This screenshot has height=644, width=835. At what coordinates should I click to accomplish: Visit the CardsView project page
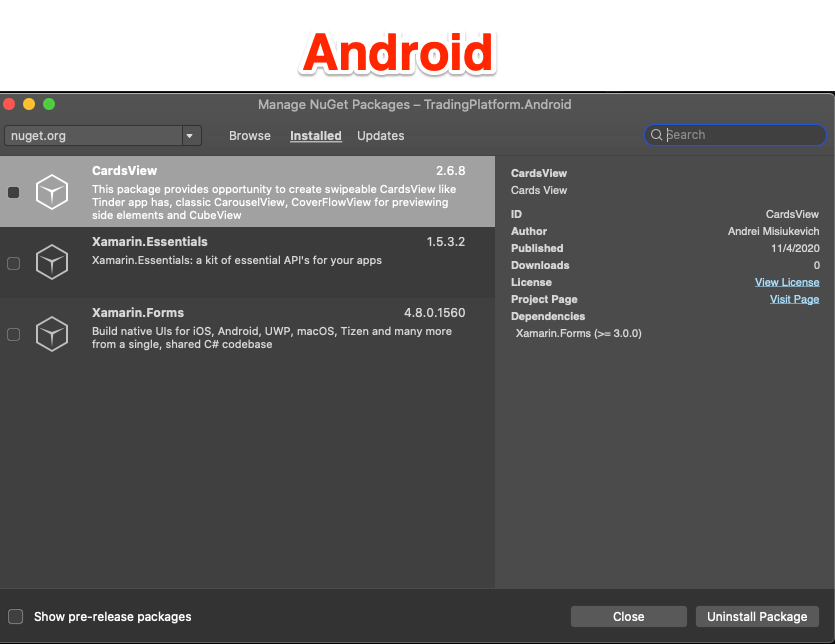[x=794, y=299]
